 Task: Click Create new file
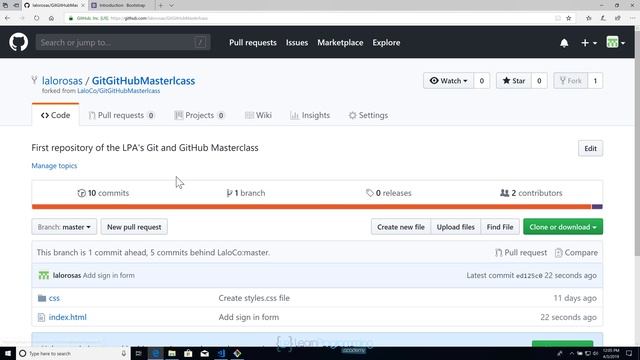pos(401,227)
